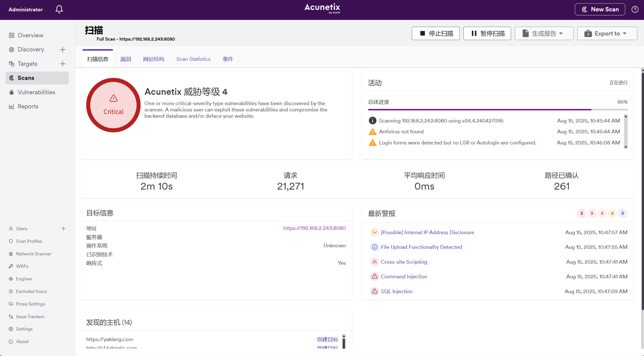The image size is (644, 356).
Task: Open the SQL Injection alert link
Action: coord(396,291)
